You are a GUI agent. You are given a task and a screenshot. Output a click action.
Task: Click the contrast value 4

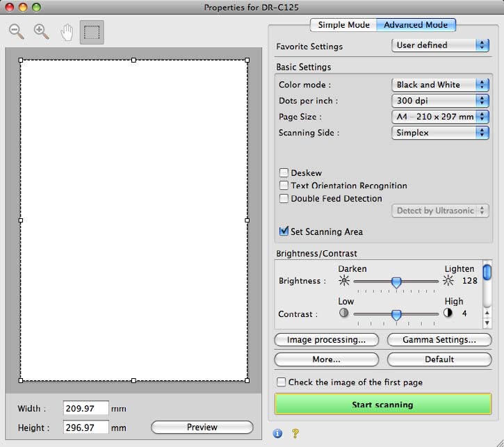(x=464, y=314)
